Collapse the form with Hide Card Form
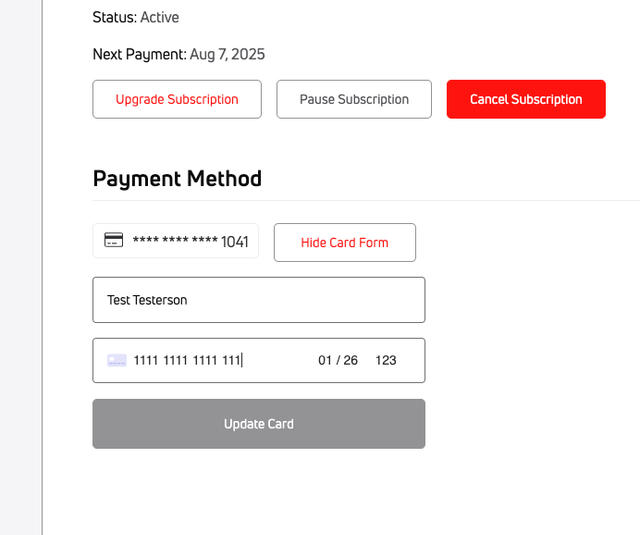The image size is (640, 535). (x=345, y=242)
